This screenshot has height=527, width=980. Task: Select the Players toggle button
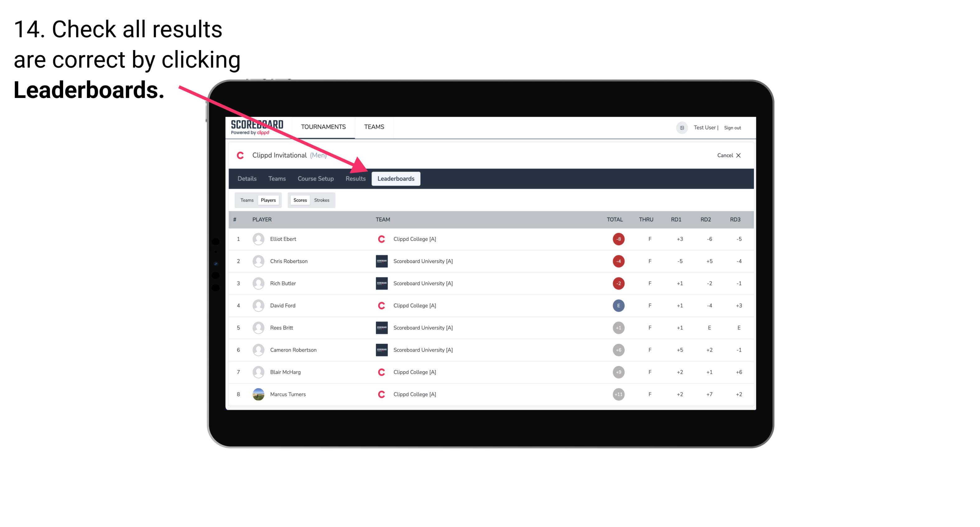pyautogui.click(x=267, y=200)
